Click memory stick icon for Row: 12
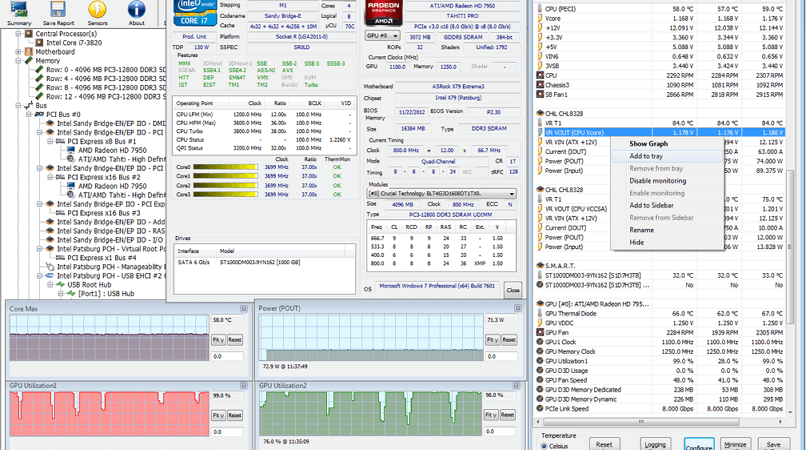 (40, 96)
